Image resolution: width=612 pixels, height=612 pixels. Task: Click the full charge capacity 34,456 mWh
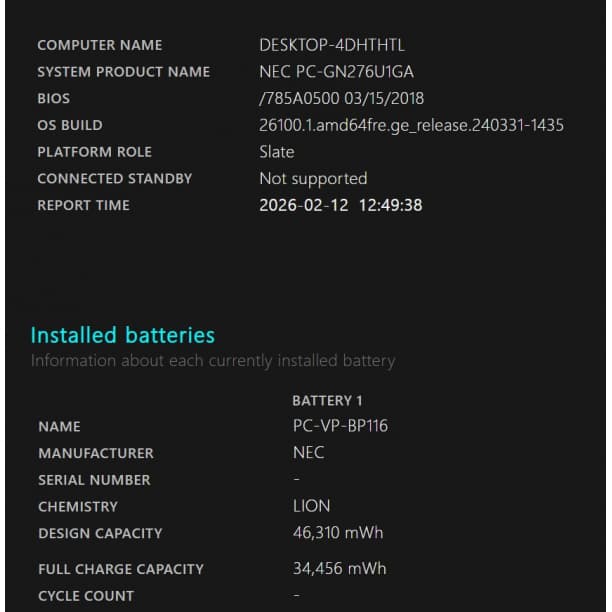pyautogui.click(x=339, y=569)
